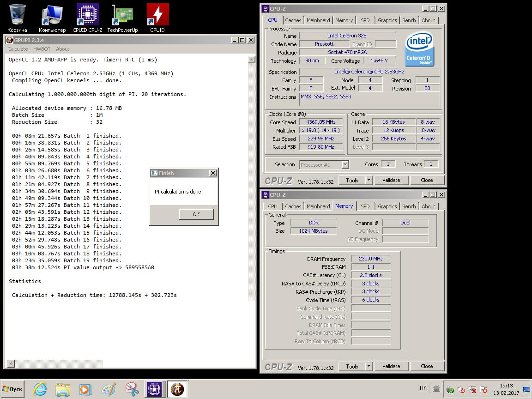Switch to Bench tab in top CPU-Z window
Viewport: 532px width, 399px height.
409,20
